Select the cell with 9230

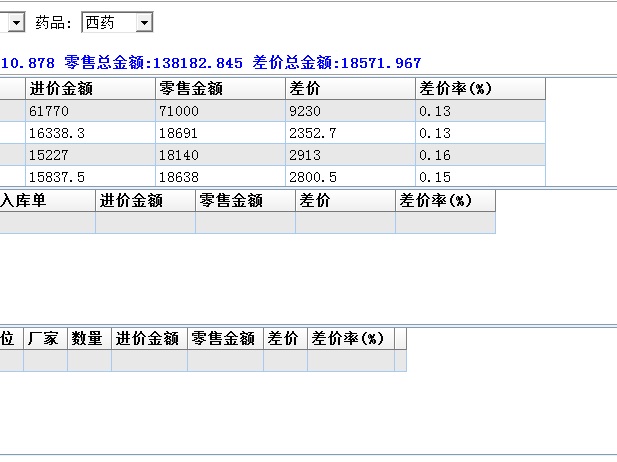pos(350,111)
